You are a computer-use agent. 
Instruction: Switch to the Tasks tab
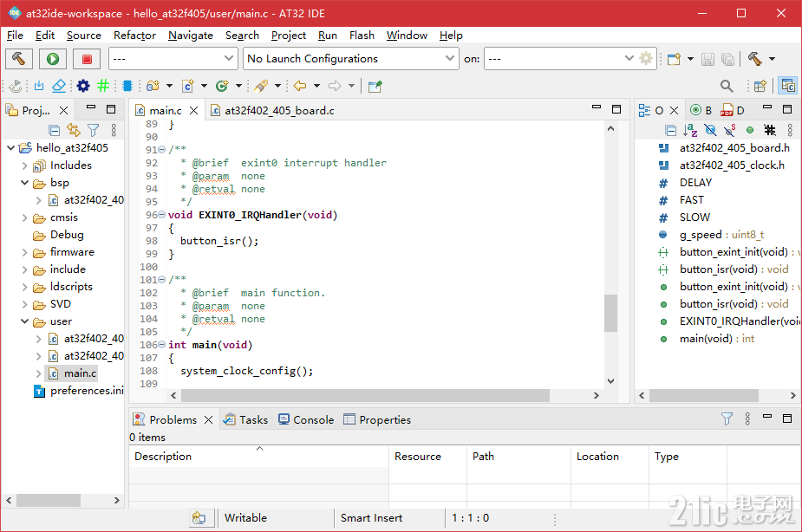[x=246, y=419]
